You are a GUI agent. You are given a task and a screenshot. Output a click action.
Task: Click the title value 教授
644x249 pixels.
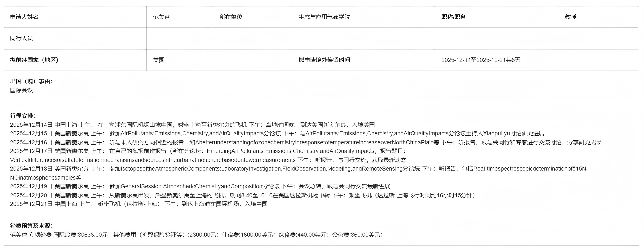(x=571, y=17)
